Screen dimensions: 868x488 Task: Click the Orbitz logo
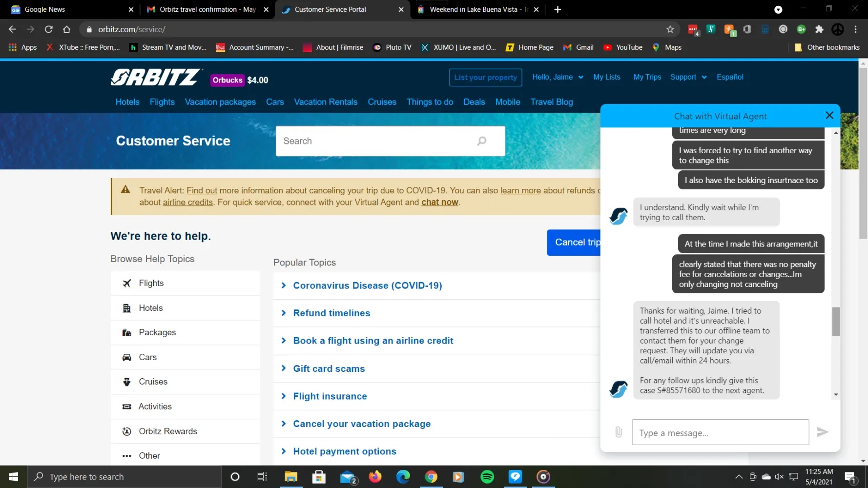[156, 78]
